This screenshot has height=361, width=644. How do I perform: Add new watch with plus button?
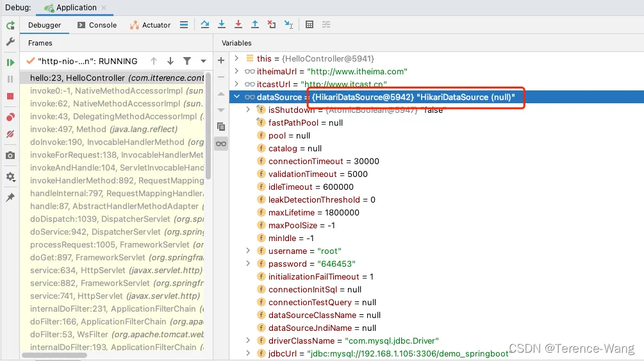[221, 60]
